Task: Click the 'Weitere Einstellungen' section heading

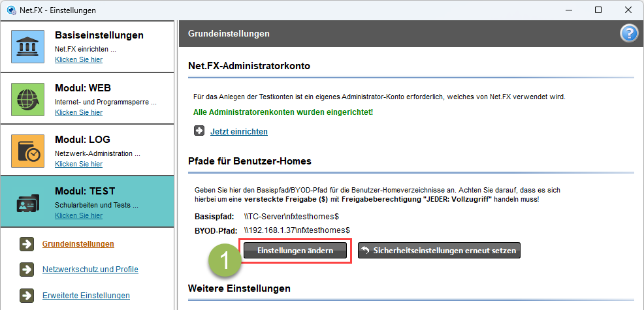Action: 239,288
